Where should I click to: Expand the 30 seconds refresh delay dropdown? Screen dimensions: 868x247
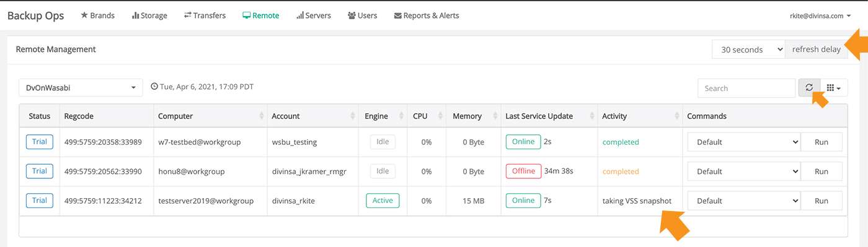pos(748,50)
